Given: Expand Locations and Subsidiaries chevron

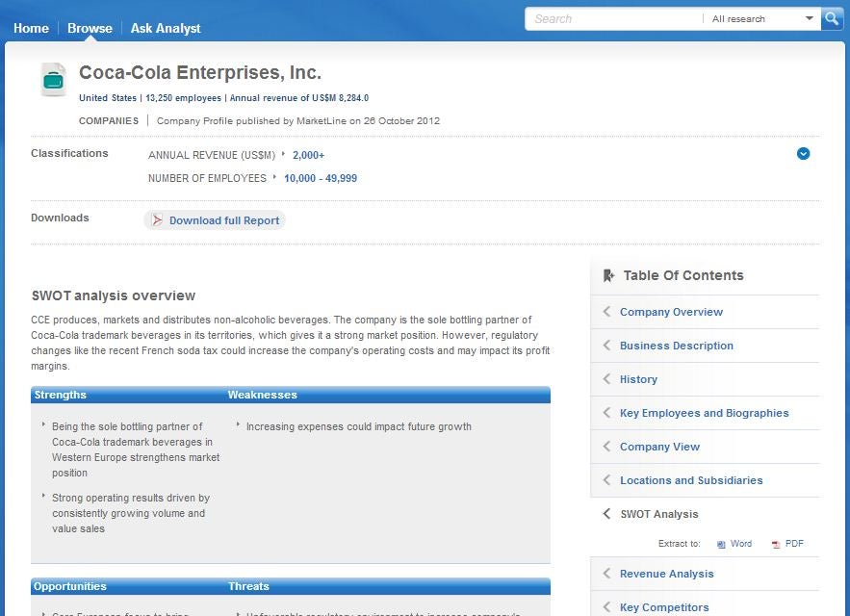Looking at the screenshot, I should (x=606, y=480).
